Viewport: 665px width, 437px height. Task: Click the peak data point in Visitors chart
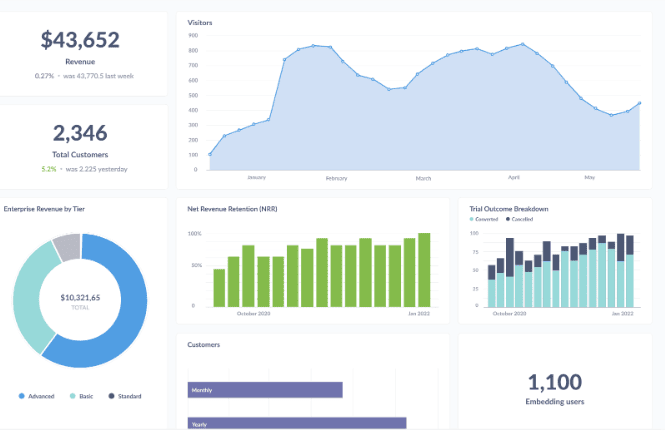pyautogui.click(x=523, y=44)
